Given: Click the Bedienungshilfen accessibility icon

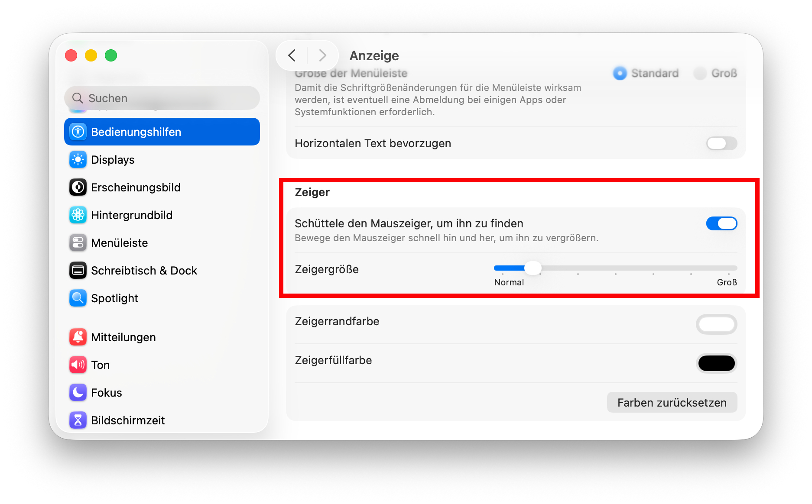Looking at the screenshot, I should (x=78, y=132).
